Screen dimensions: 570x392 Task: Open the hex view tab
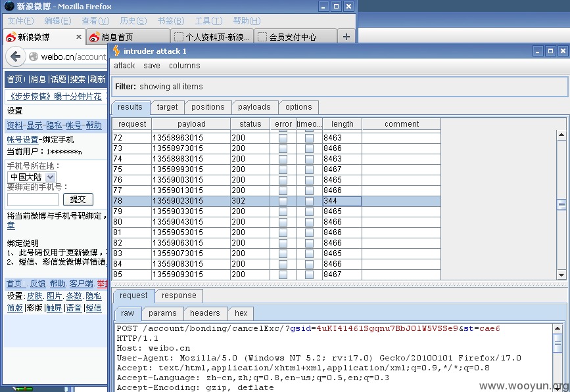[x=241, y=313]
